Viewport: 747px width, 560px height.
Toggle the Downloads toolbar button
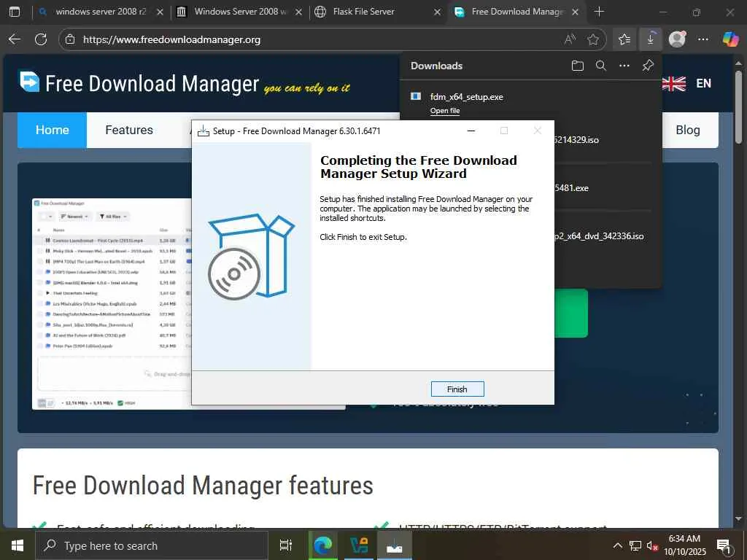650,39
